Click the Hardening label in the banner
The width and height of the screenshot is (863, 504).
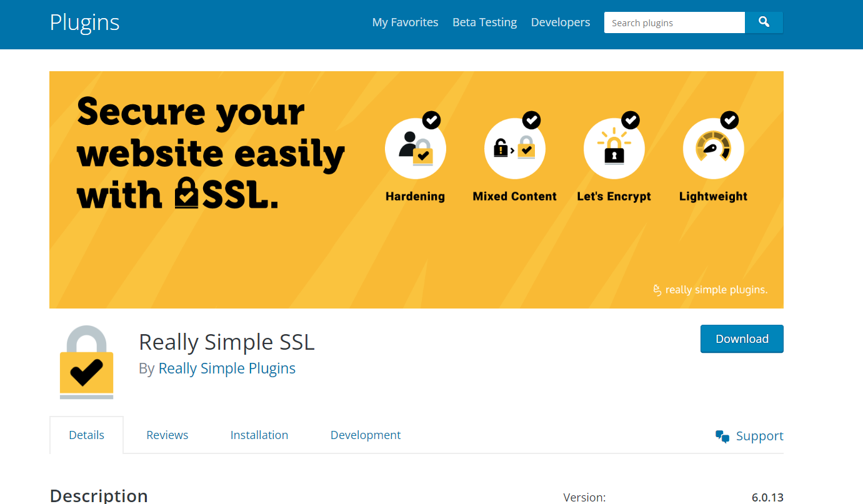click(416, 196)
